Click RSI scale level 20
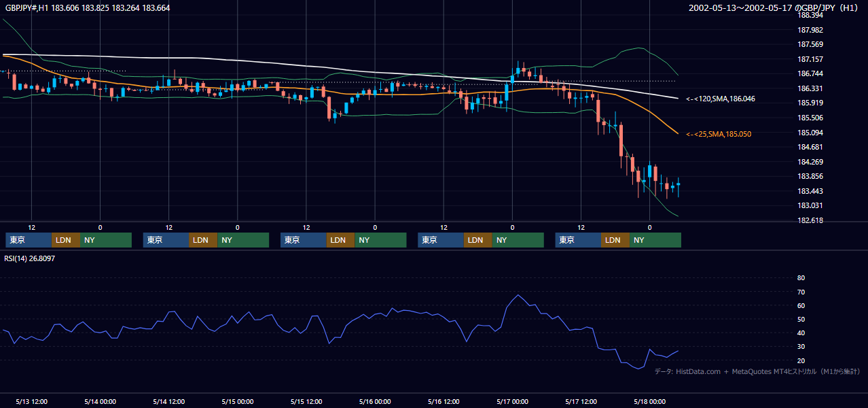 (x=801, y=360)
